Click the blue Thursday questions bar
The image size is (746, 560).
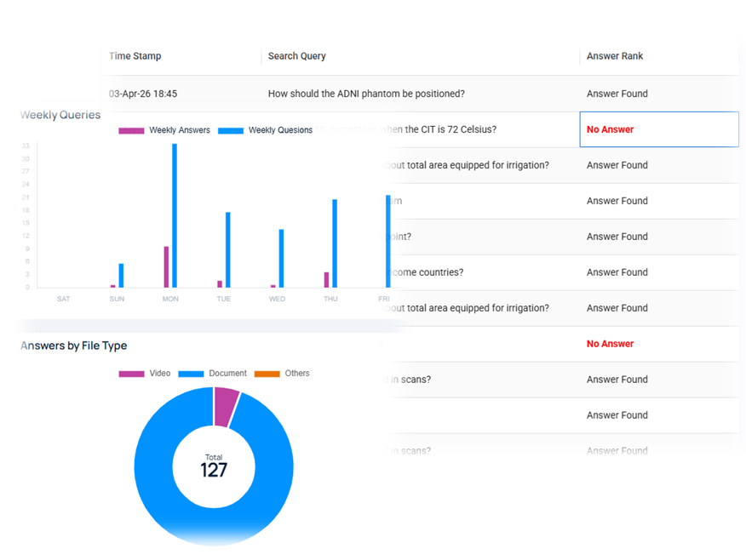[335, 243]
